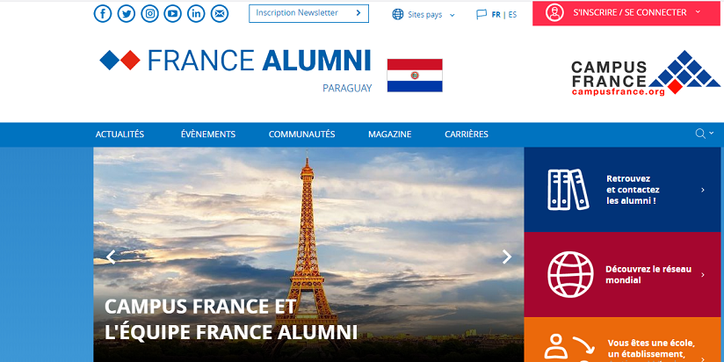The width and height of the screenshot is (724, 362).
Task: Show next carousel slide arrow
Action: (x=507, y=257)
